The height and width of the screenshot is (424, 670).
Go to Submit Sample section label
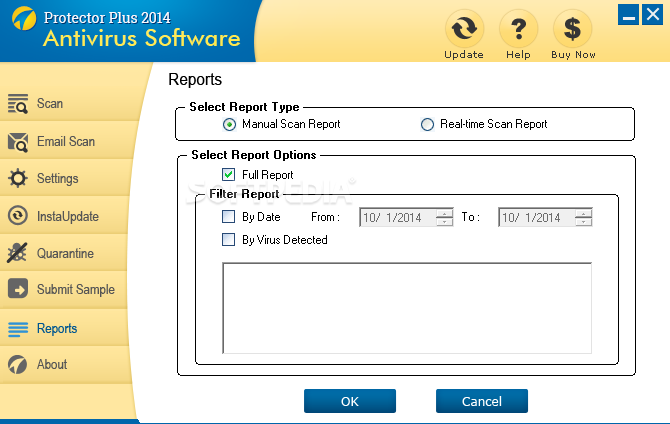click(76, 289)
